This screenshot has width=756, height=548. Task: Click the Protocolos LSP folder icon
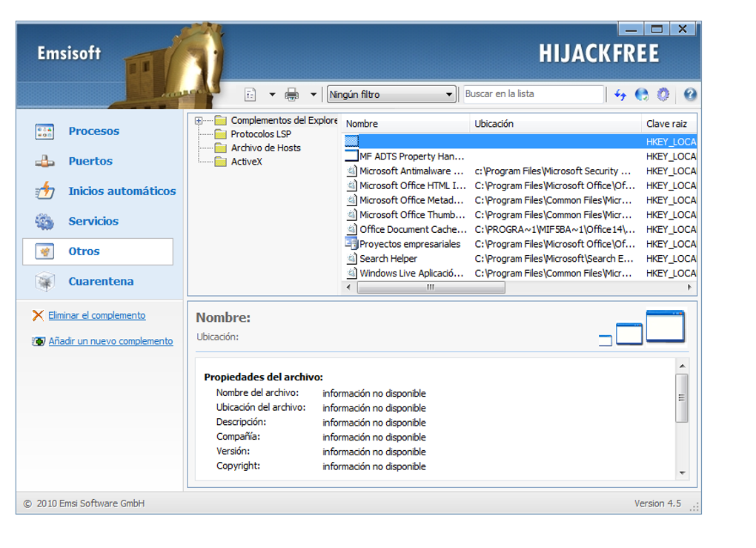point(221,134)
